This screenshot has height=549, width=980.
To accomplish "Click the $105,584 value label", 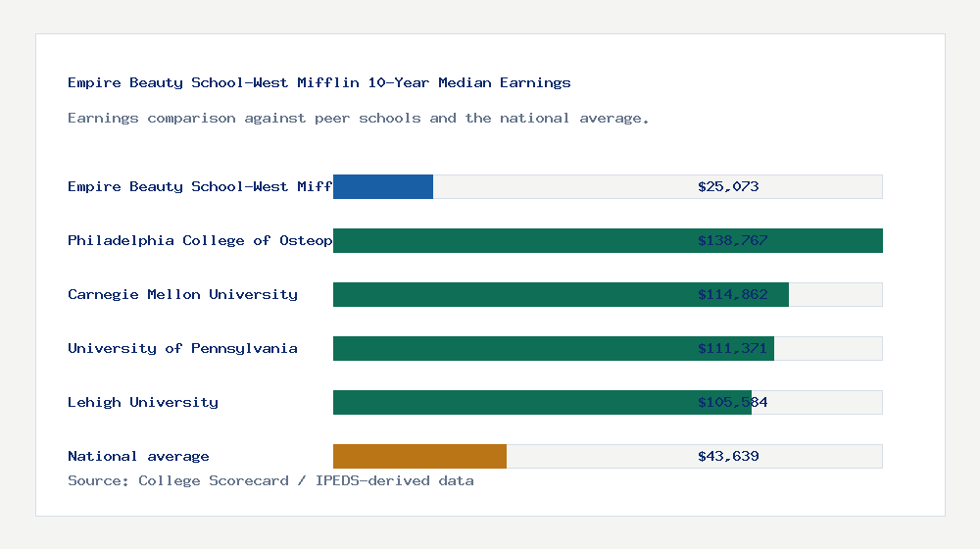I will 732,402.
